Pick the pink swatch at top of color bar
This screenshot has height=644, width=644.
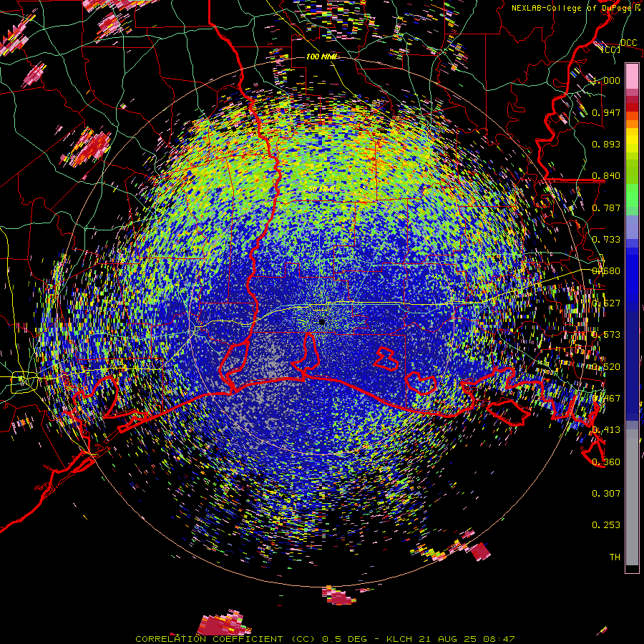[632, 76]
